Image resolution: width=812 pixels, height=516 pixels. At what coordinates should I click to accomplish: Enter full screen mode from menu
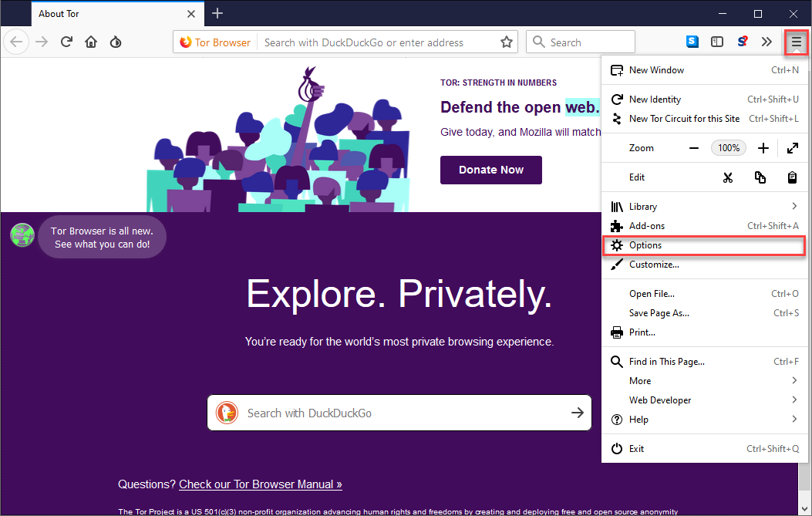point(793,148)
